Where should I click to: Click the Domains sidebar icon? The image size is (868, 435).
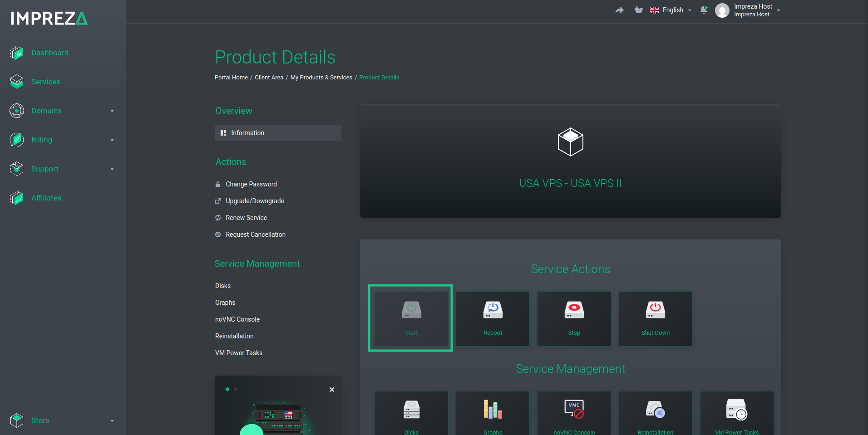click(17, 111)
